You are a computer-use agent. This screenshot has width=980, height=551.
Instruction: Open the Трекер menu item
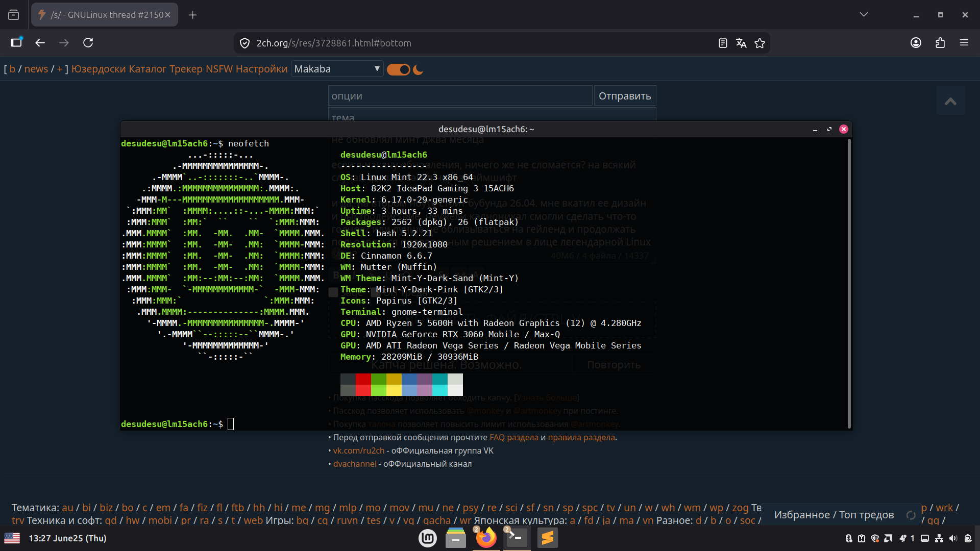click(186, 69)
